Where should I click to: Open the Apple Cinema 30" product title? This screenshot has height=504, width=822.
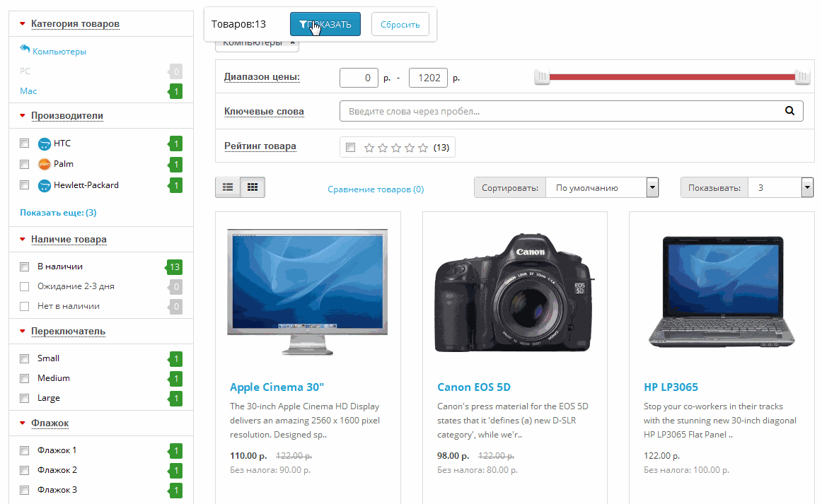[x=277, y=387]
